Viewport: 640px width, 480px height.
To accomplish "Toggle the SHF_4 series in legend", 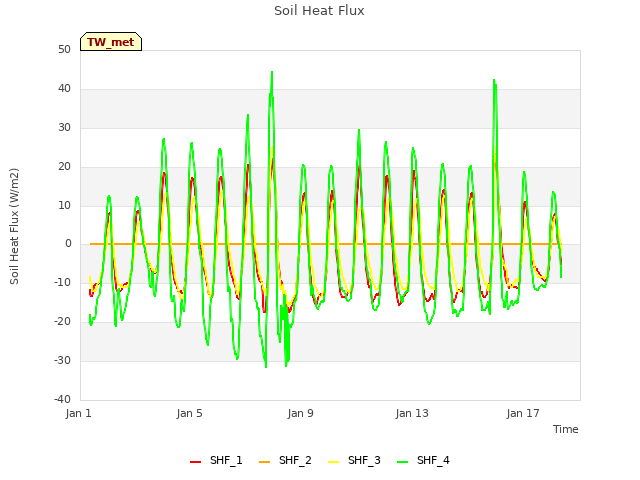I will coord(423,460).
